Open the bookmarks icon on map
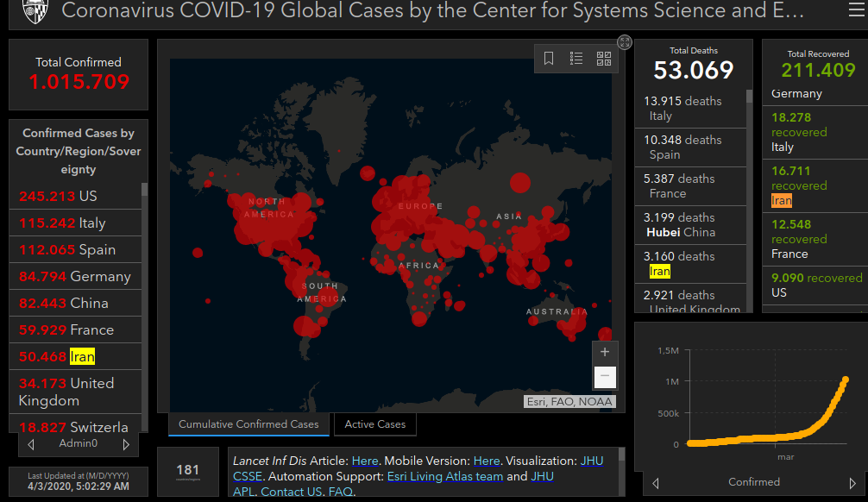Viewport: 868px width, 502px height. [x=549, y=58]
